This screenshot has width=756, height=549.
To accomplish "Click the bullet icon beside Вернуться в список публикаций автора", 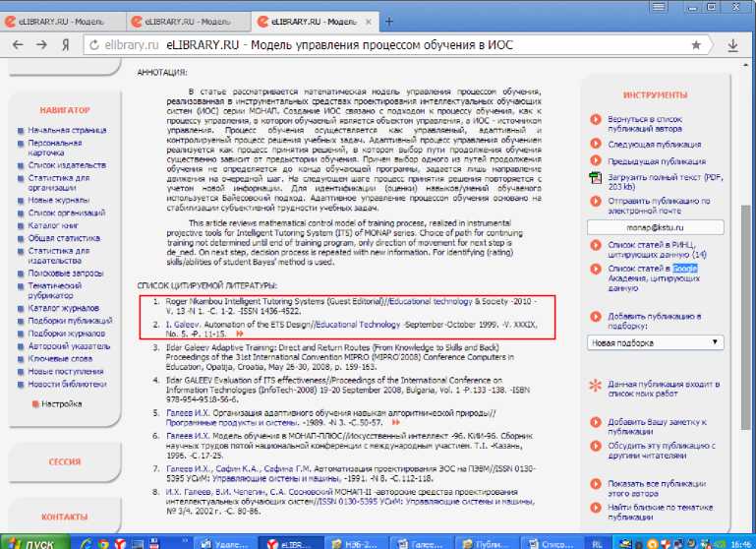I will [x=596, y=119].
